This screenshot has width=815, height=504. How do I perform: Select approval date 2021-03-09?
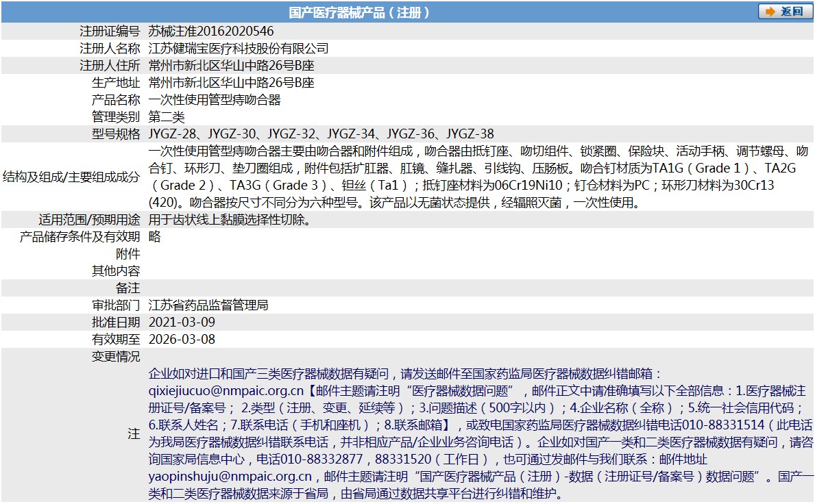(x=182, y=323)
